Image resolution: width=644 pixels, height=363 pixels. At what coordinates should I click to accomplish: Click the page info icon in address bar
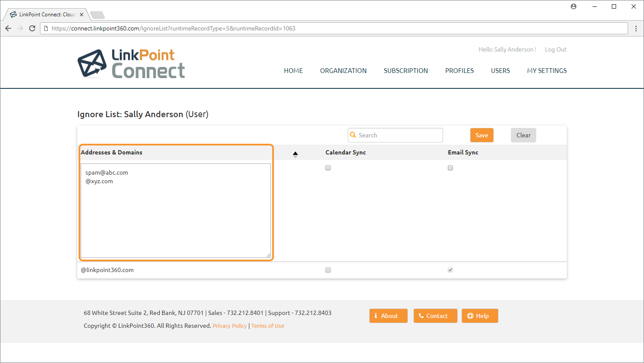(x=46, y=28)
